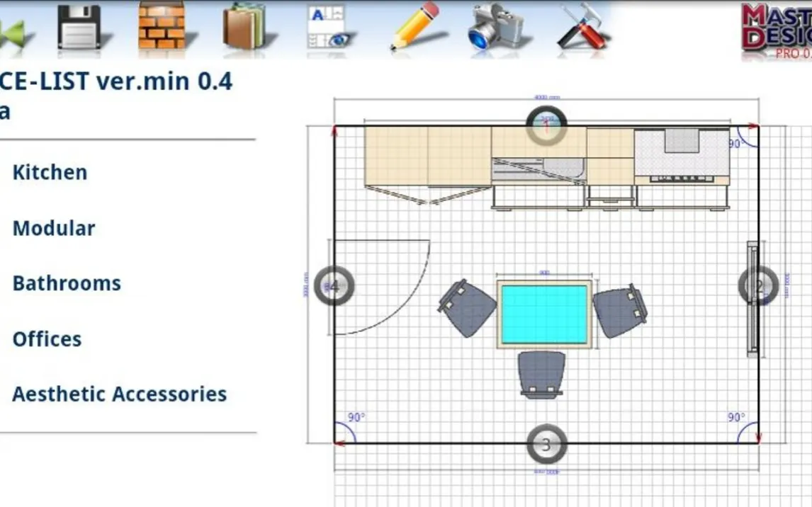Open Aesthetic Accessories category
Image resolution: width=812 pixels, height=507 pixels.
[119, 394]
